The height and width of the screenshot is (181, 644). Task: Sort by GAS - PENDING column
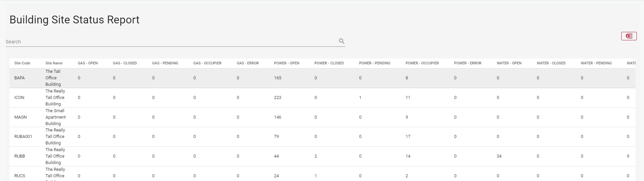(165, 63)
